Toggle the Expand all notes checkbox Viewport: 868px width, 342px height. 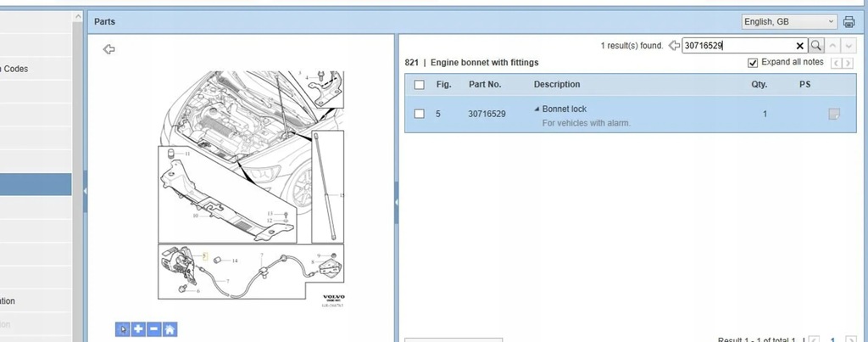click(753, 63)
